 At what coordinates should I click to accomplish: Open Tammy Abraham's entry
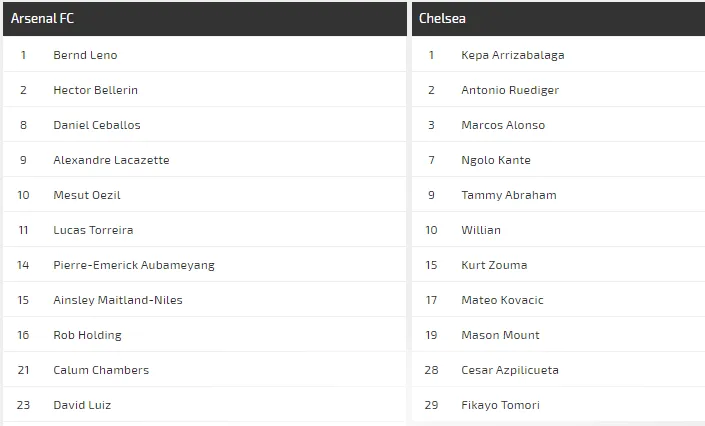pos(509,195)
